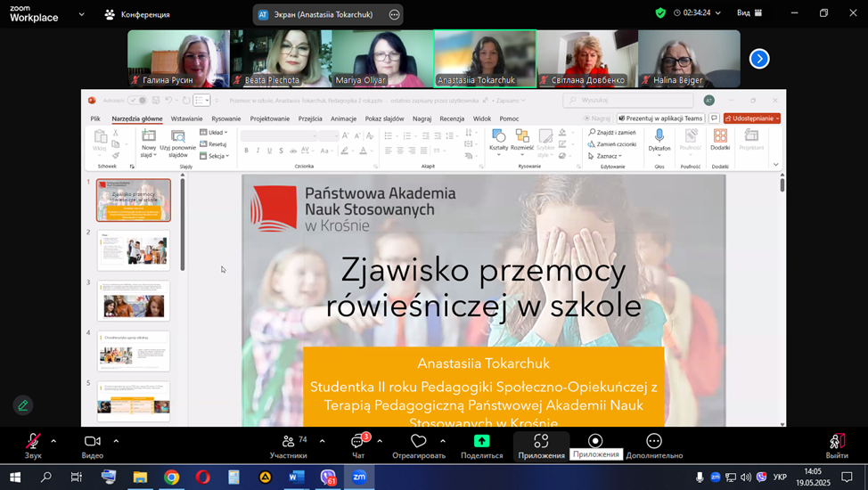The image size is (868, 490).
Task: Open the Чат chat panel
Action: tap(358, 443)
